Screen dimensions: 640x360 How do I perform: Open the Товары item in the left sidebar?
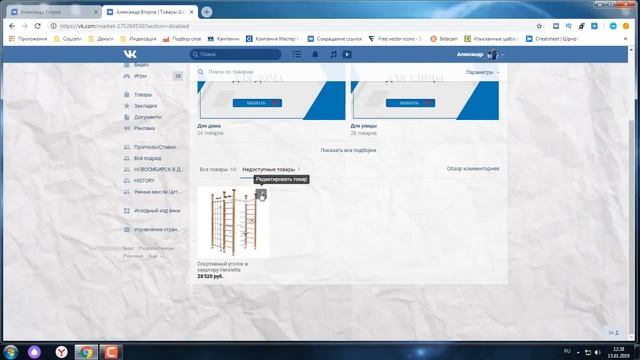(143, 95)
